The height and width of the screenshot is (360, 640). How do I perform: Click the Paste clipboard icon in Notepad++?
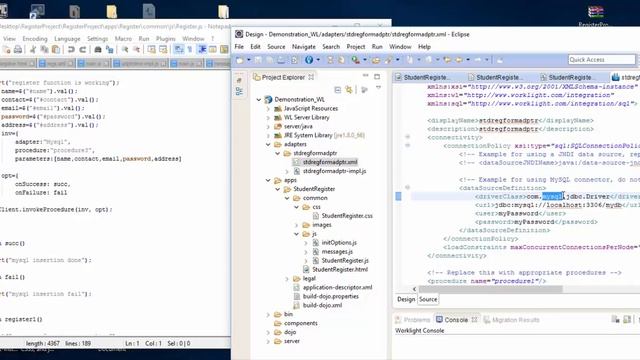tap(56, 49)
